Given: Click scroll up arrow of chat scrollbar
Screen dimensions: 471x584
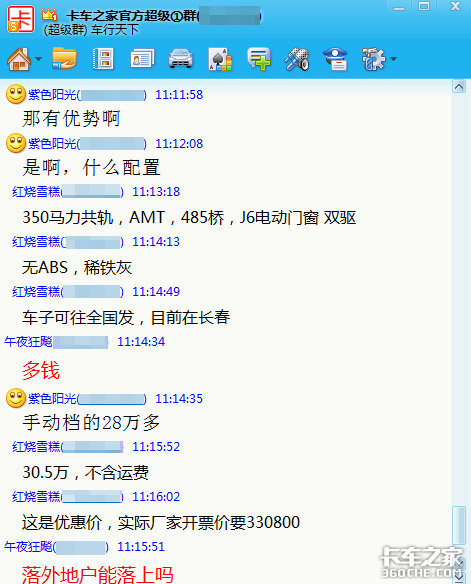Looking at the screenshot, I should pyautogui.click(x=459, y=87).
